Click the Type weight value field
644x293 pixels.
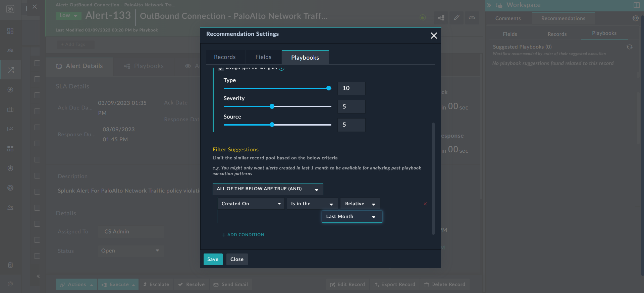(351, 88)
